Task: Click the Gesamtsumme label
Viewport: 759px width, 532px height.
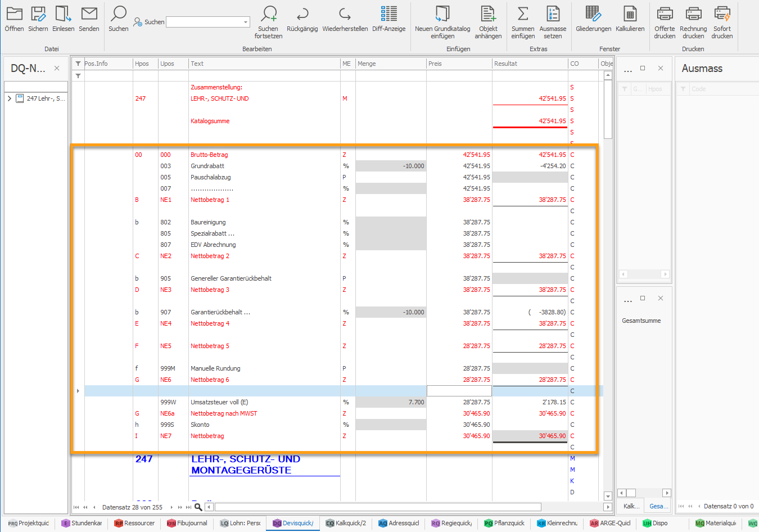Action: (x=641, y=321)
